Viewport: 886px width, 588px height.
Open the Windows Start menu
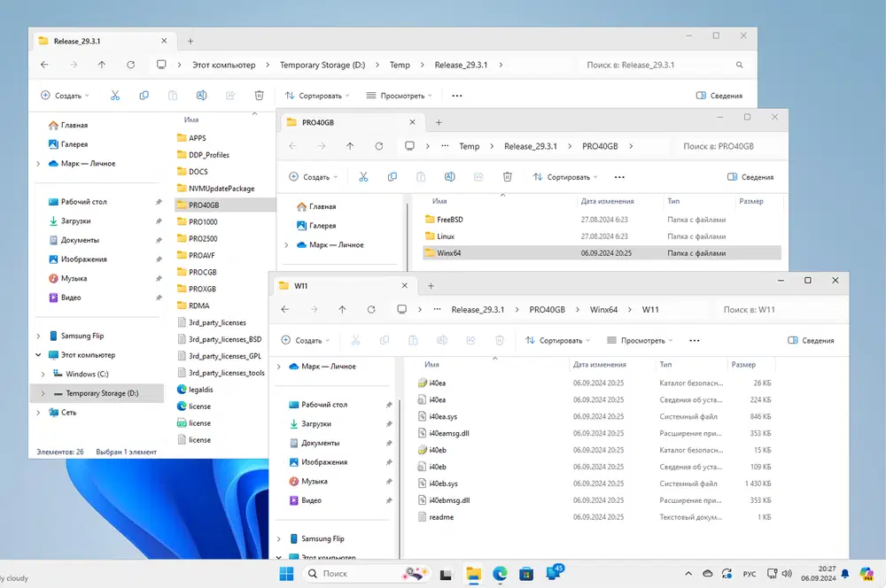(287, 574)
